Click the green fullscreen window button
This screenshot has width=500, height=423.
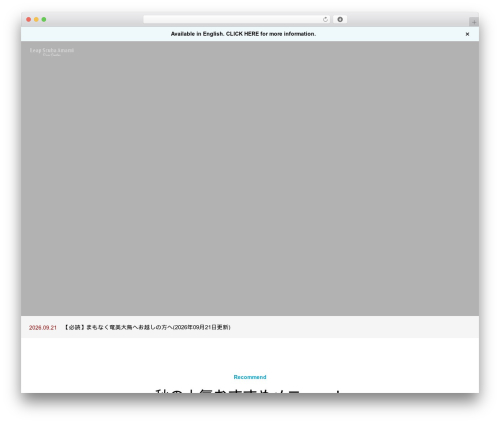[x=44, y=19]
